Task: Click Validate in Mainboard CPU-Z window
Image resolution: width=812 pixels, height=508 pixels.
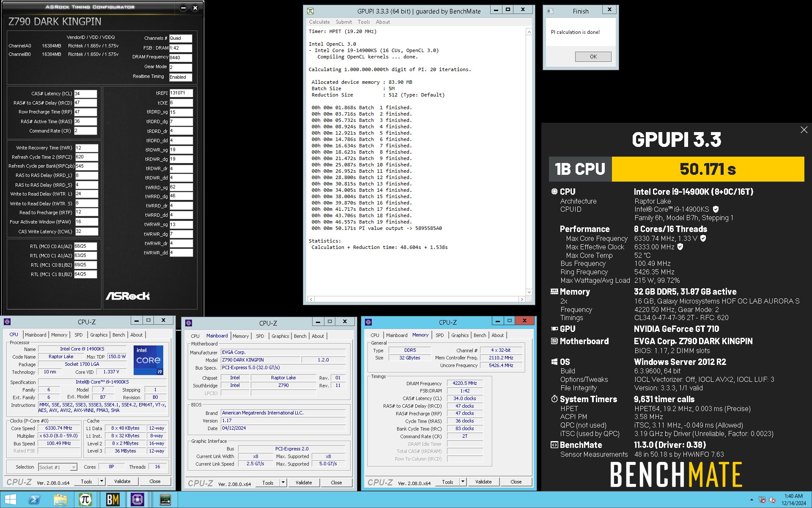Action: click(304, 483)
